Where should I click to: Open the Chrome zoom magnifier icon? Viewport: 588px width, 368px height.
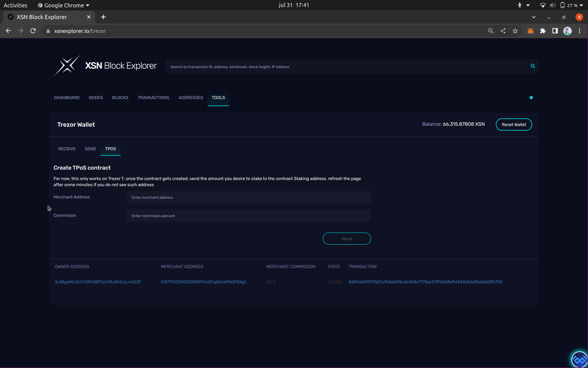pos(491,31)
